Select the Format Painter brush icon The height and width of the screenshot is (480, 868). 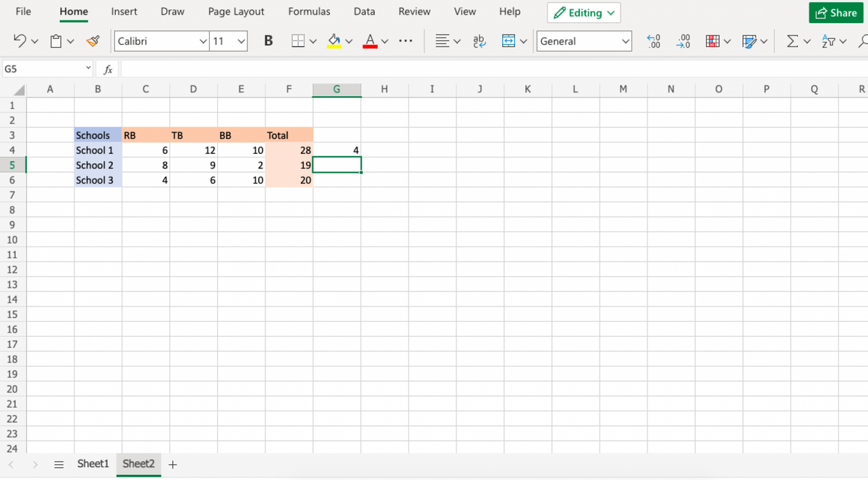[x=93, y=41]
